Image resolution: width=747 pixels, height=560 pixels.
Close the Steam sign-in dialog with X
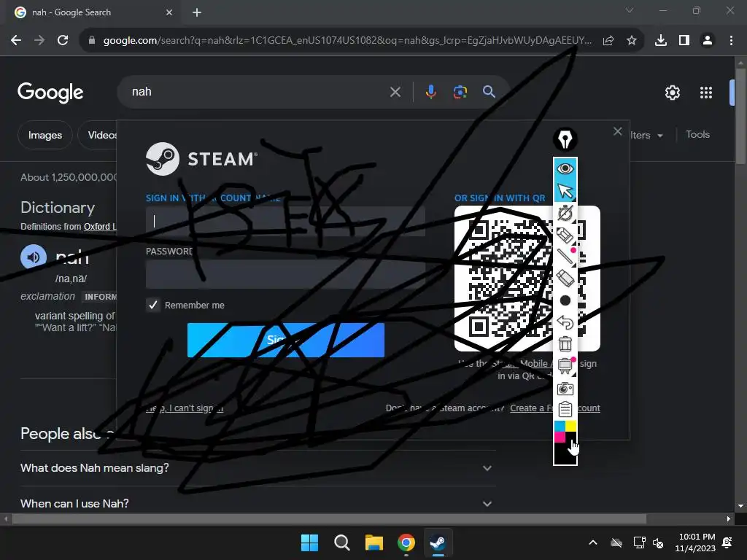pyautogui.click(x=618, y=131)
